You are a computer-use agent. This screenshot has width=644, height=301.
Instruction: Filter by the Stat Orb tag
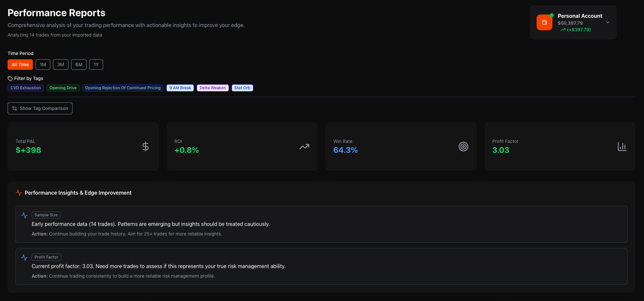tap(242, 88)
